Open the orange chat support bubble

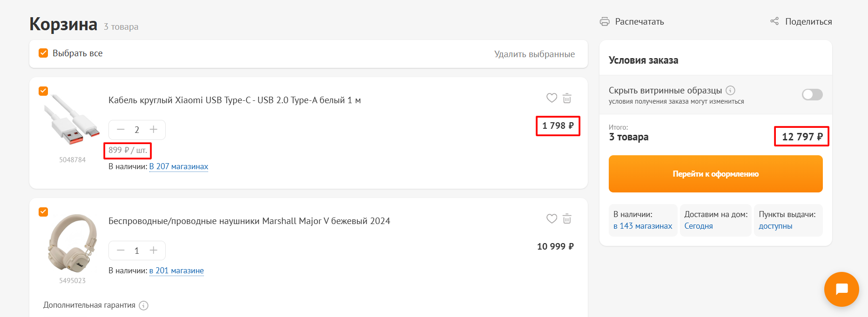841,289
